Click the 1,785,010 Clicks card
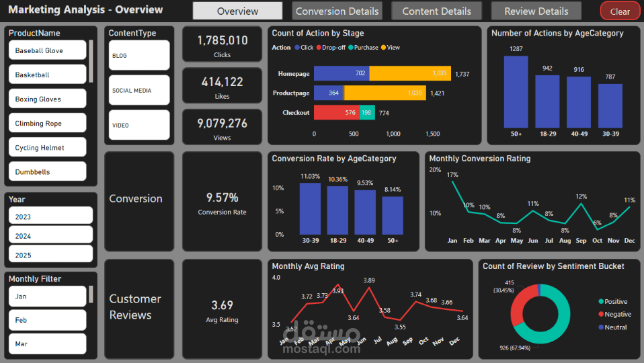This screenshot has width=644, height=363. pyautogui.click(x=222, y=44)
